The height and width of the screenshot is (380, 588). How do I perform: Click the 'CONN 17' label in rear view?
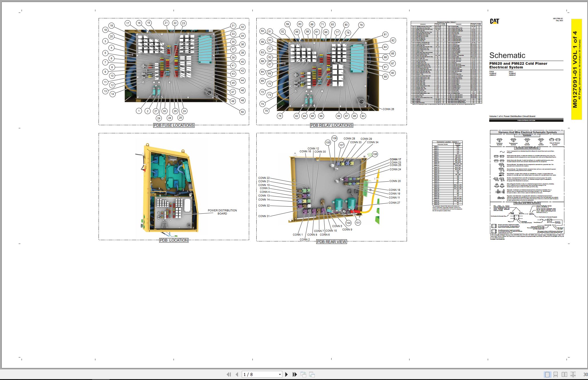(x=395, y=159)
